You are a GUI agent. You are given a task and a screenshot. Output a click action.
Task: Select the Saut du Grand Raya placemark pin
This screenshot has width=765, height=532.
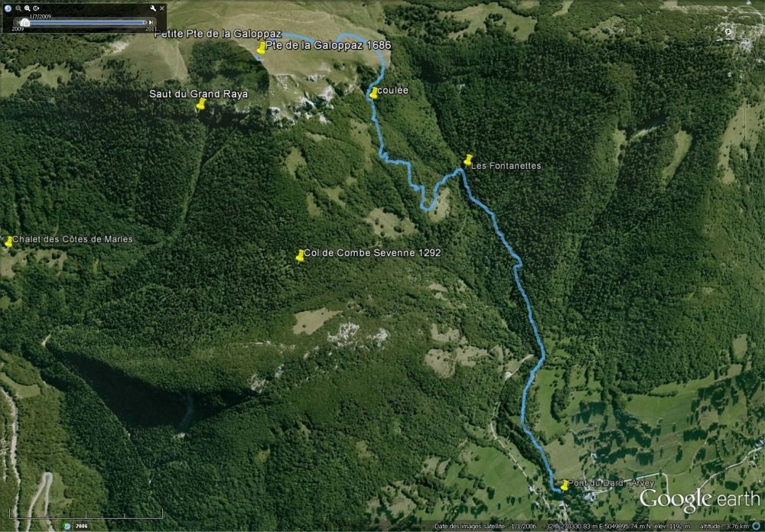pos(200,104)
